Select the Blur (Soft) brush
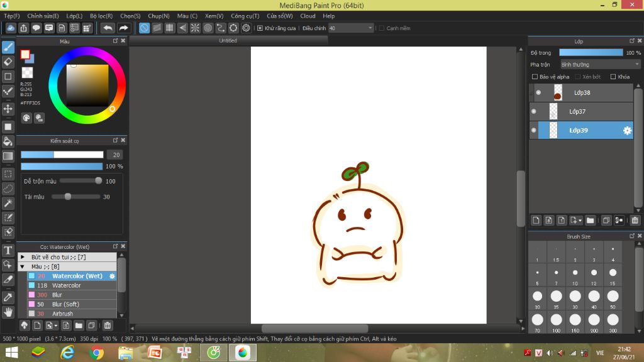 point(72,305)
